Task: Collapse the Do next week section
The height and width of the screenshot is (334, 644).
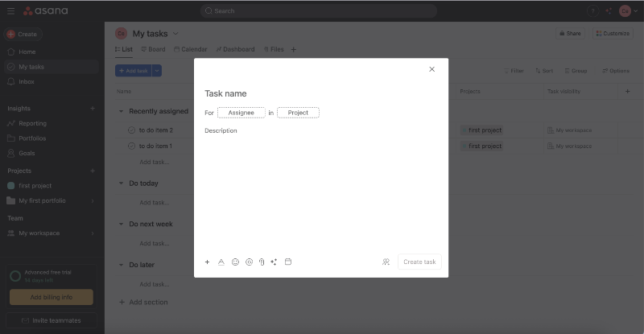Action: (x=122, y=224)
